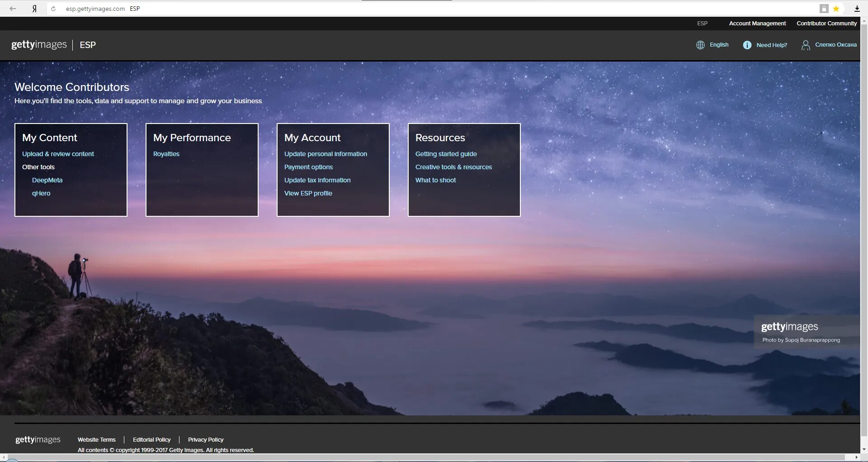Click the Welcome Contributors heading
This screenshot has width=868, height=462.
coord(72,87)
